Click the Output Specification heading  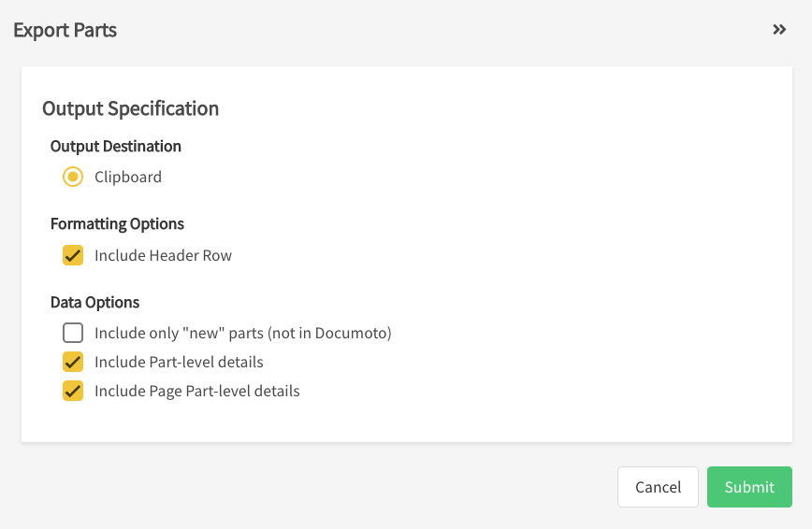130,108
